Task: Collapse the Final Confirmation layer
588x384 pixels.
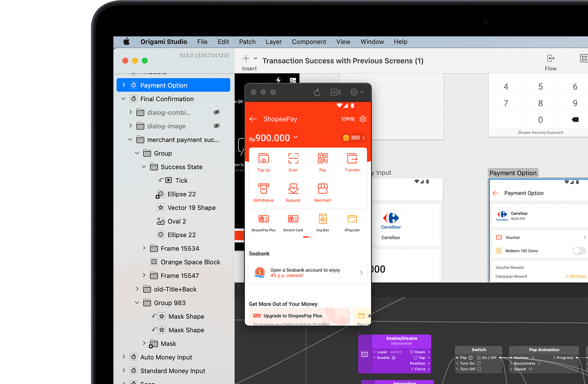Action: coord(123,99)
